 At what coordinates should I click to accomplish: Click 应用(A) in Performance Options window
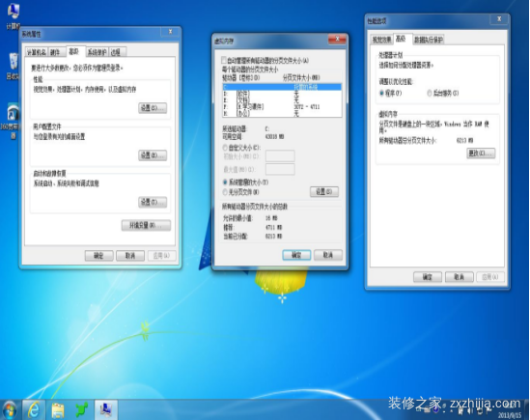[490, 277]
